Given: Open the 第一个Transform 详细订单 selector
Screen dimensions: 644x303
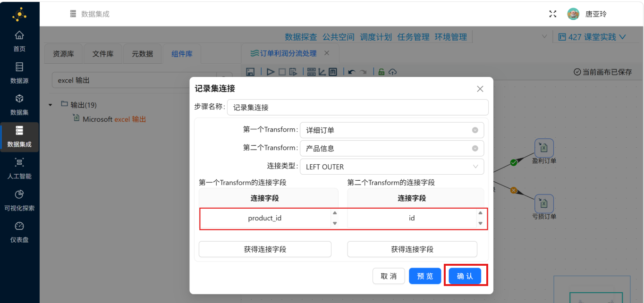Looking at the screenshot, I should tap(392, 130).
